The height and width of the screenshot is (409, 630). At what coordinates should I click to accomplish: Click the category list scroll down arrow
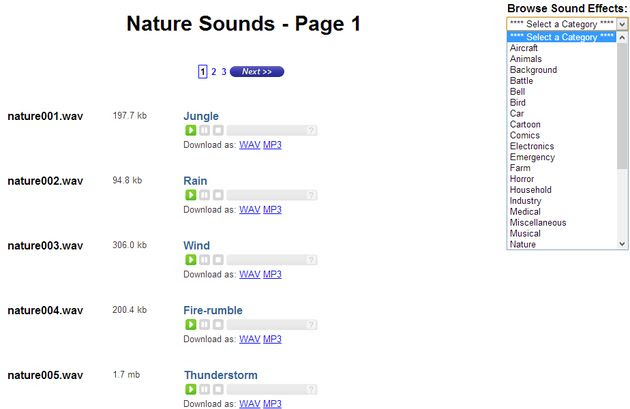tap(622, 244)
